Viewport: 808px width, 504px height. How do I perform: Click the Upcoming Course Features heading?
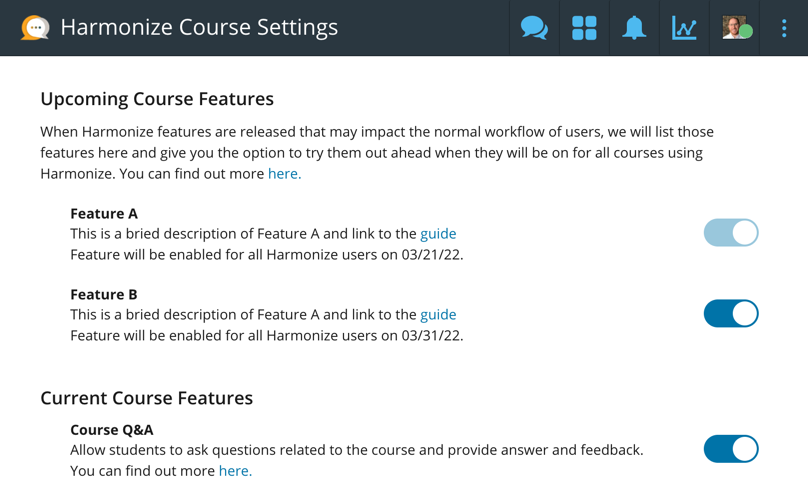[x=157, y=99]
